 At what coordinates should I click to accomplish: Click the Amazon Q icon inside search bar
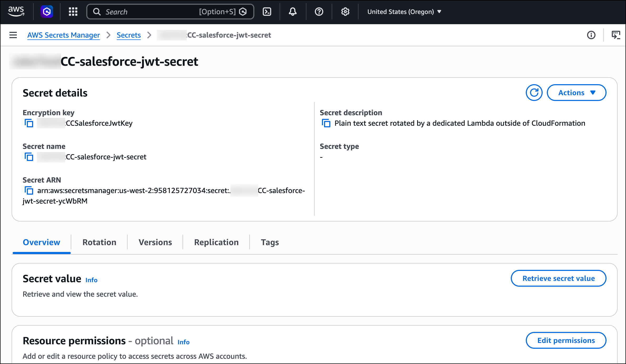pos(243,12)
